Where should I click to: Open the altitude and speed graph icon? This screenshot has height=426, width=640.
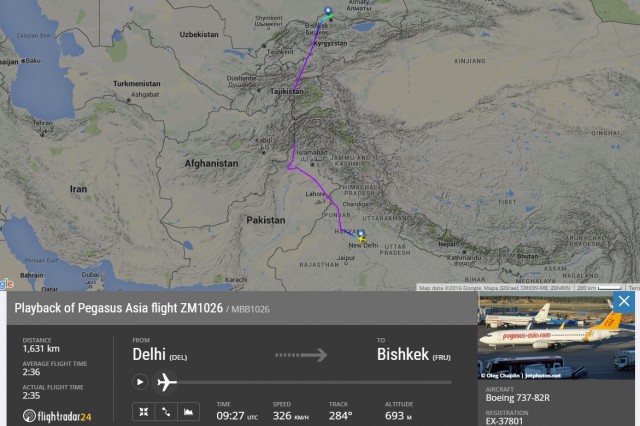click(188, 412)
